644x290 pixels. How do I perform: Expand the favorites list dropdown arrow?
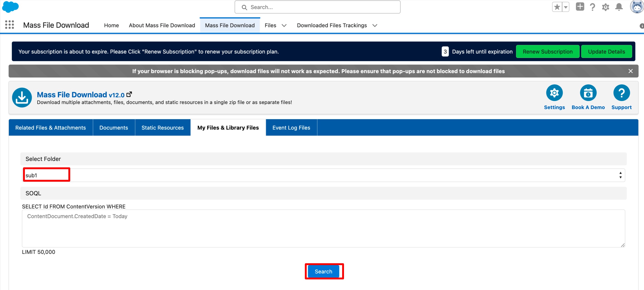click(565, 7)
